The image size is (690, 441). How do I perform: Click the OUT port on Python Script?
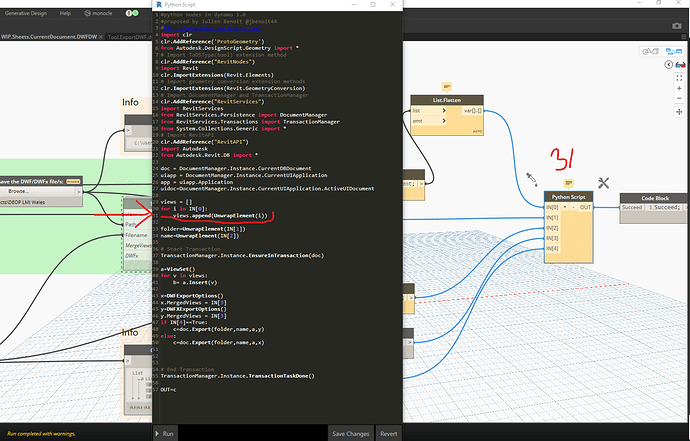tap(585, 207)
